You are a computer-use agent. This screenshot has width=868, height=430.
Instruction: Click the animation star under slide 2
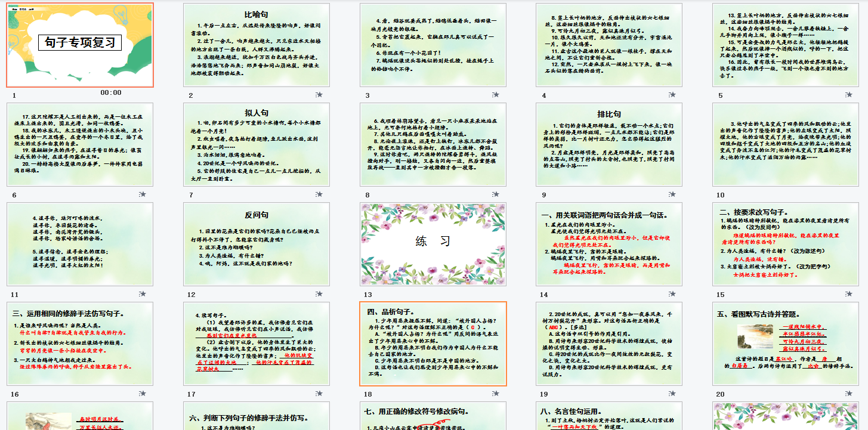coord(320,95)
